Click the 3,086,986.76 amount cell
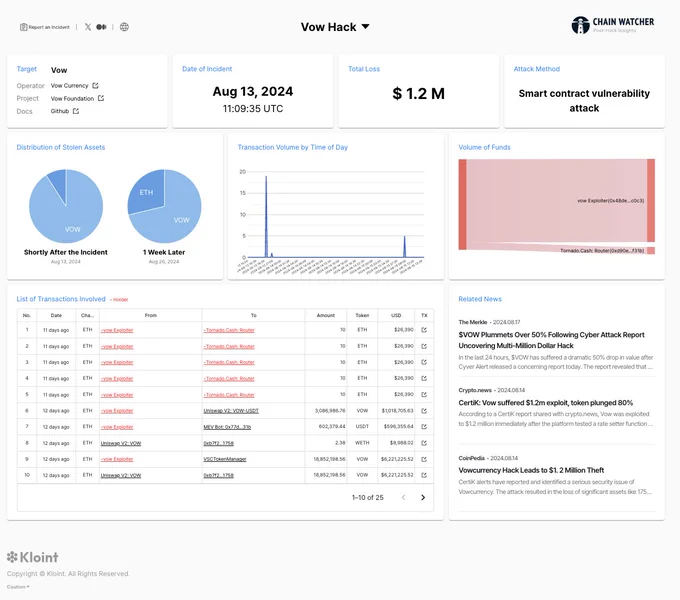The image size is (680, 600). pos(330,411)
